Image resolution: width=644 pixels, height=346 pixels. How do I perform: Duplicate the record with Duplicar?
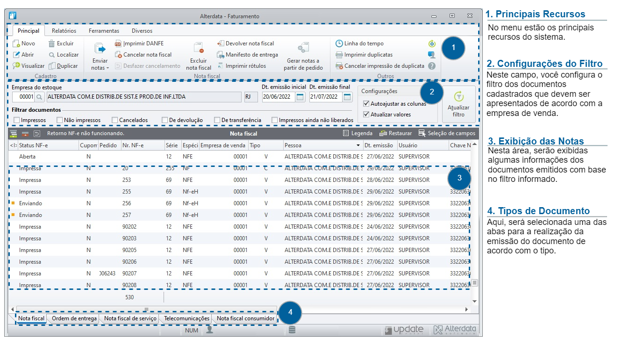[x=63, y=66]
